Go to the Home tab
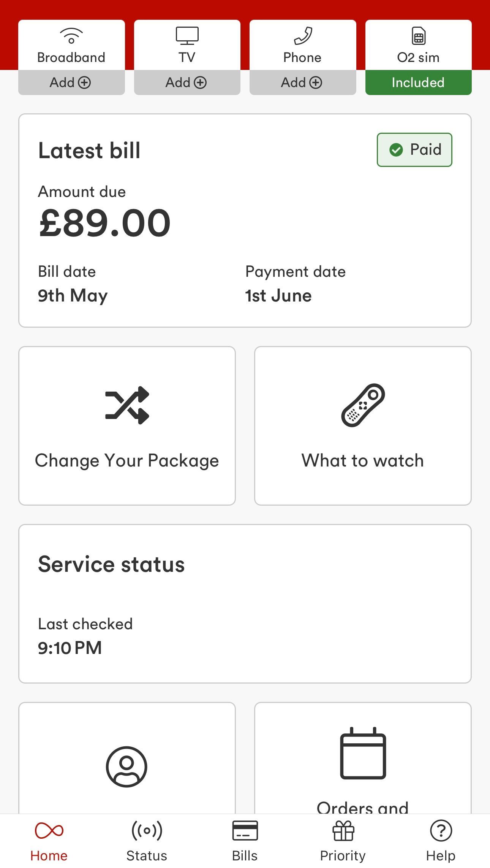Viewport: 490px width, 868px height. [49, 841]
